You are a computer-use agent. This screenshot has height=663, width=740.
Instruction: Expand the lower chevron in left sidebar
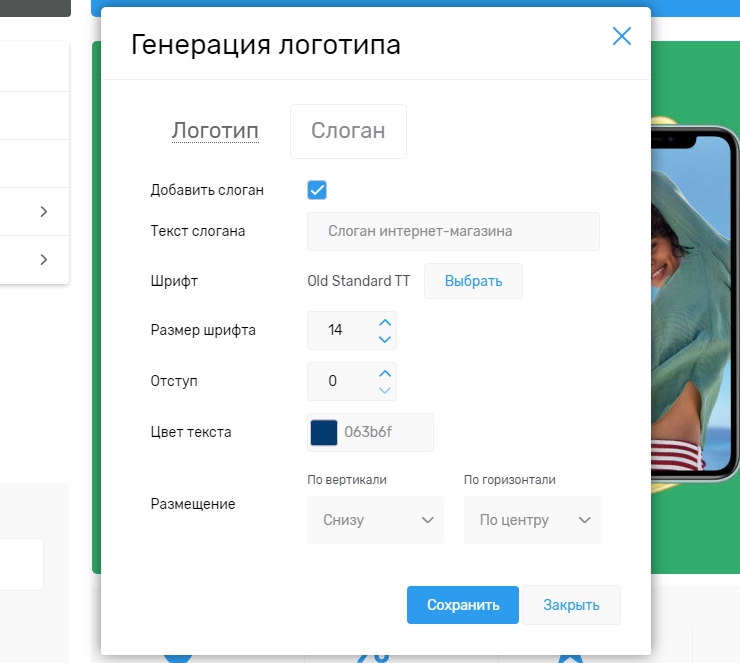tap(44, 260)
